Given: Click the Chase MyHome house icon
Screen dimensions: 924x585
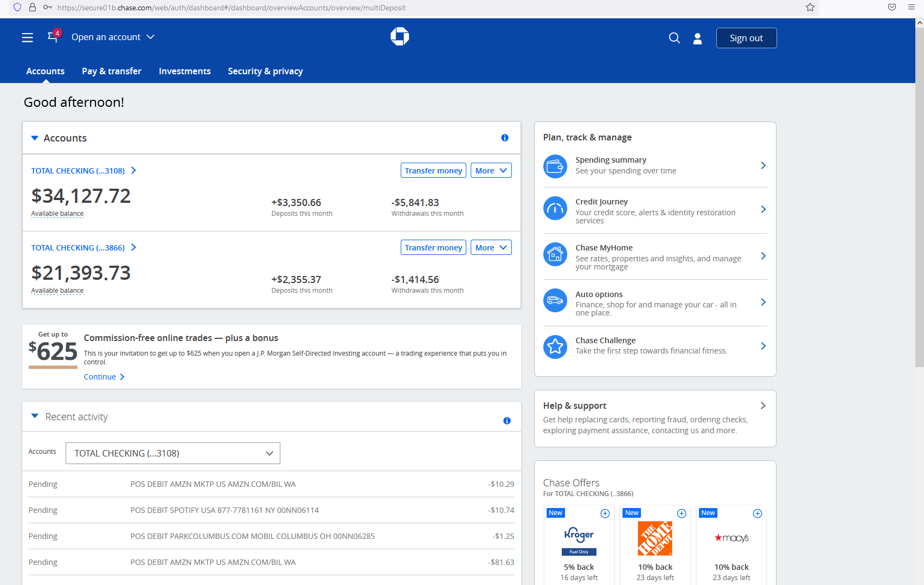Looking at the screenshot, I should pyautogui.click(x=555, y=254).
